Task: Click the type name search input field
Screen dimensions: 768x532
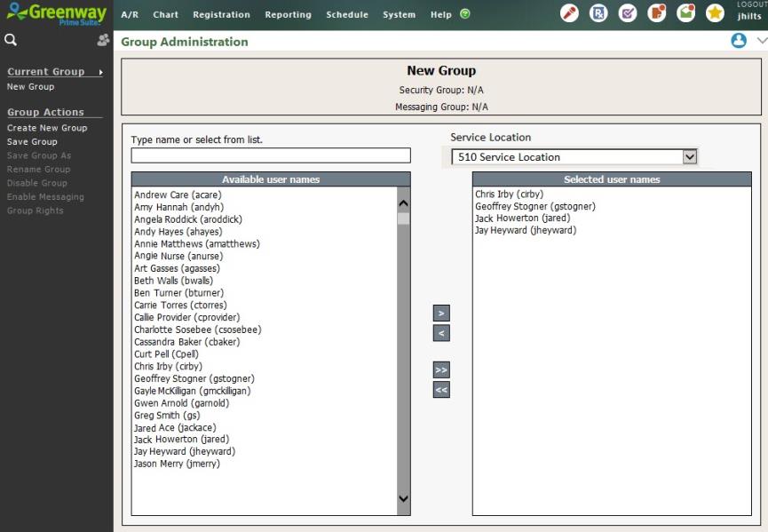Action: point(271,156)
